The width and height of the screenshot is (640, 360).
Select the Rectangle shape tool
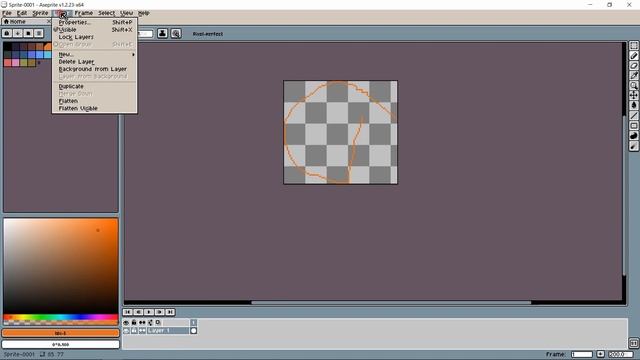pos(633,126)
